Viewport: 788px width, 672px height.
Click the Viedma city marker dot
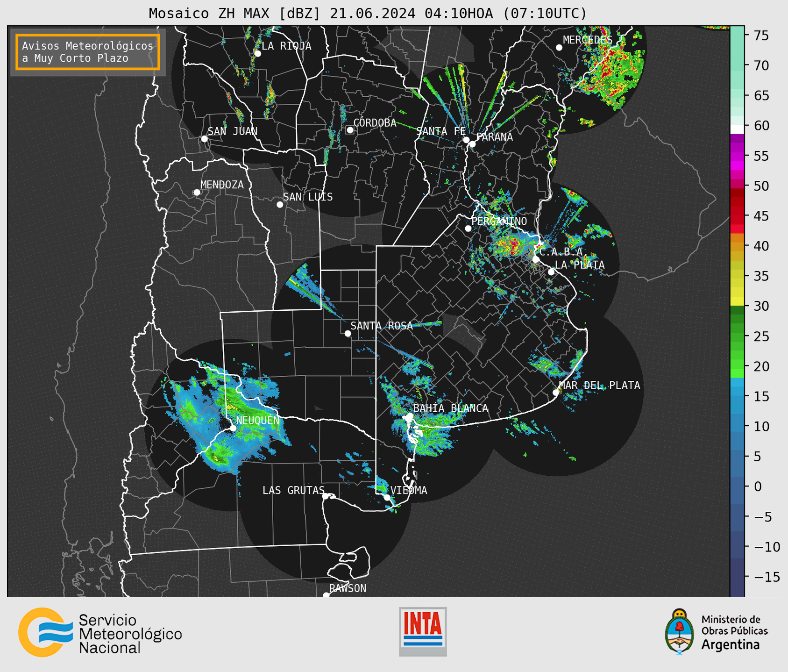point(387,497)
